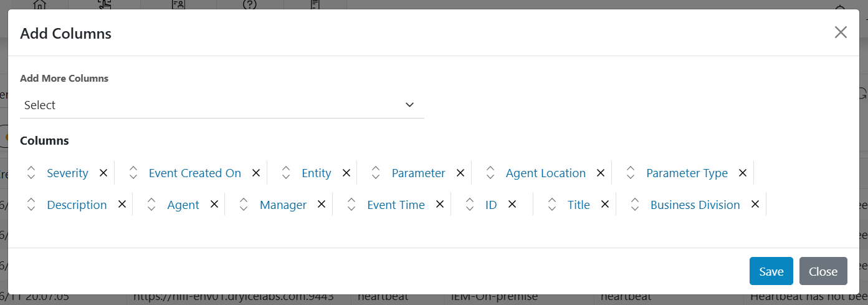Click reorder arrows beside Severity
The image size is (868, 305).
click(x=31, y=173)
